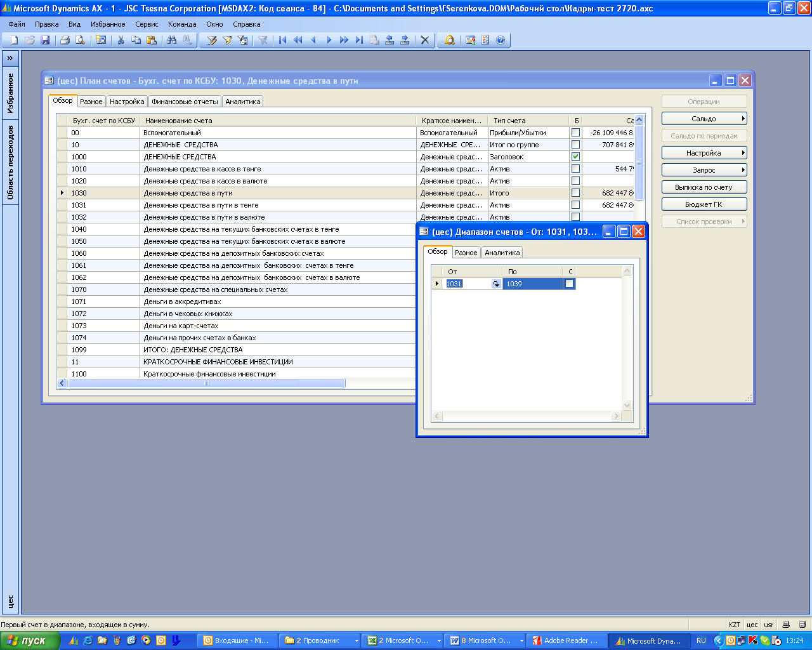This screenshot has width=812, height=650.
Task: Open the Запрос button submenu
Action: tap(704, 170)
